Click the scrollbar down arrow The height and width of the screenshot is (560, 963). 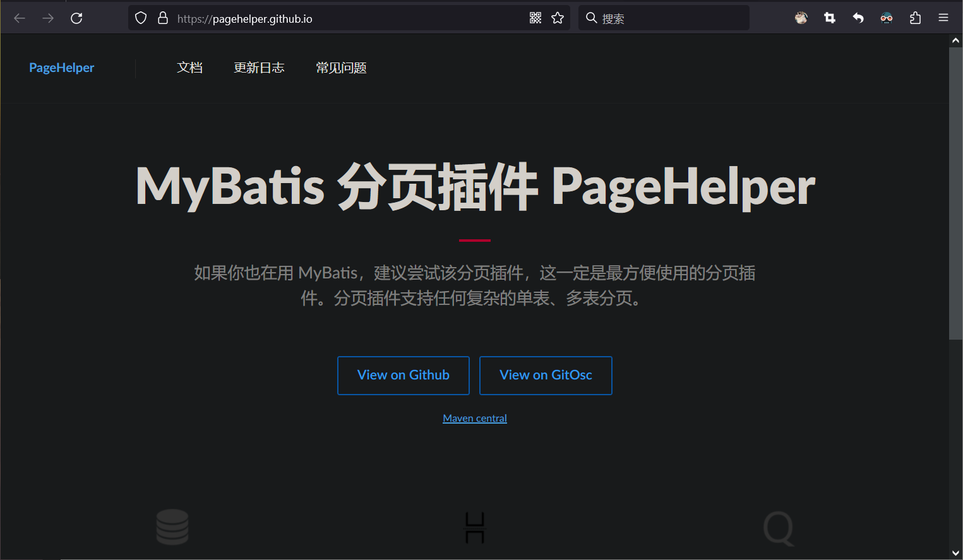pos(955,553)
